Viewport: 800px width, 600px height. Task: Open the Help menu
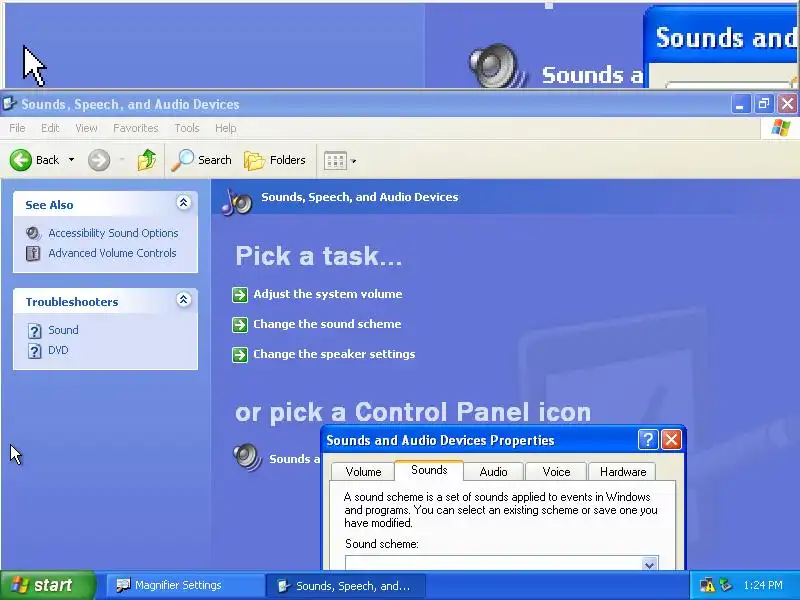(x=226, y=128)
